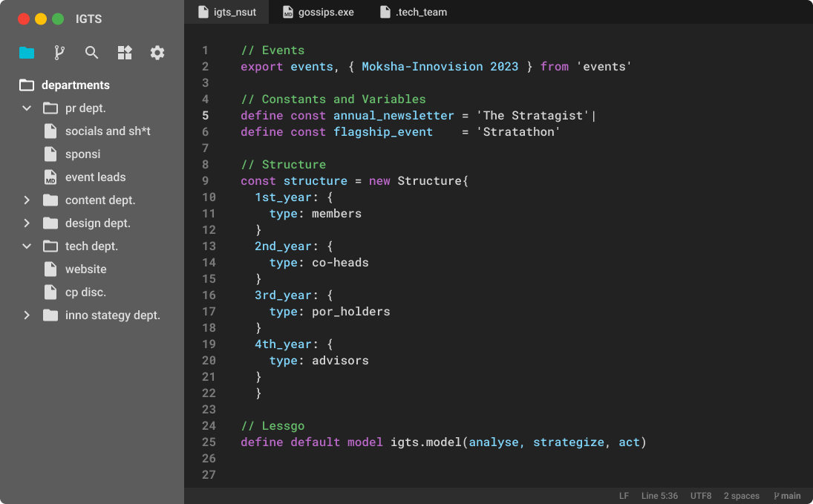Switch to the gossips.exe tab
This screenshot has height=504, width=813.
coord(319,12)
